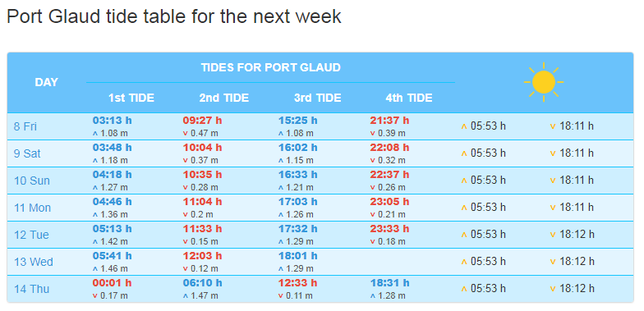
Task: Select the 4th TIDE column header
Action: pyautogui.click(x=409, y=98)
